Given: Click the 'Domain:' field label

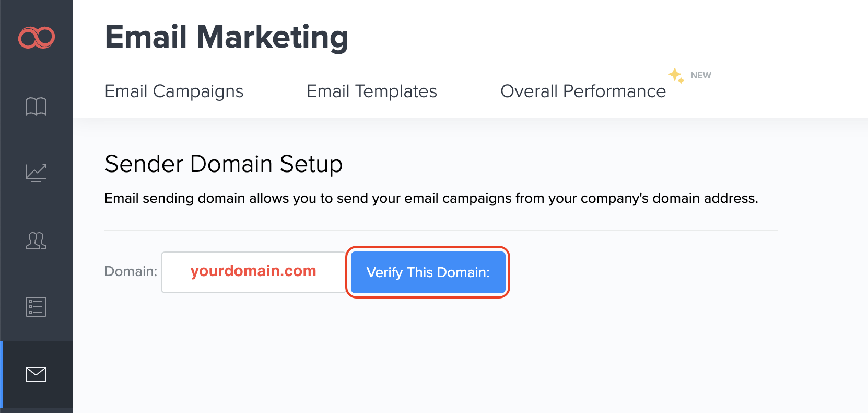Looking at the screenshot, I should point(131,271).
